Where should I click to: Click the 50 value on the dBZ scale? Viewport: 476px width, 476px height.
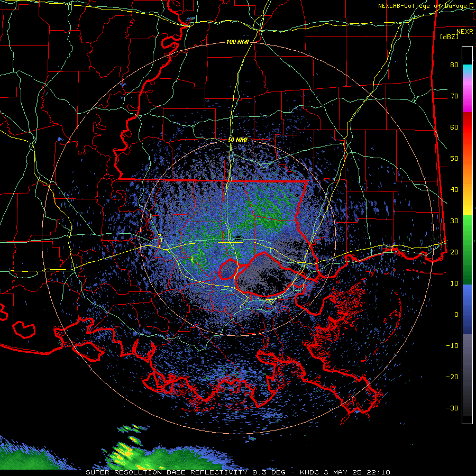coord(454,159)
